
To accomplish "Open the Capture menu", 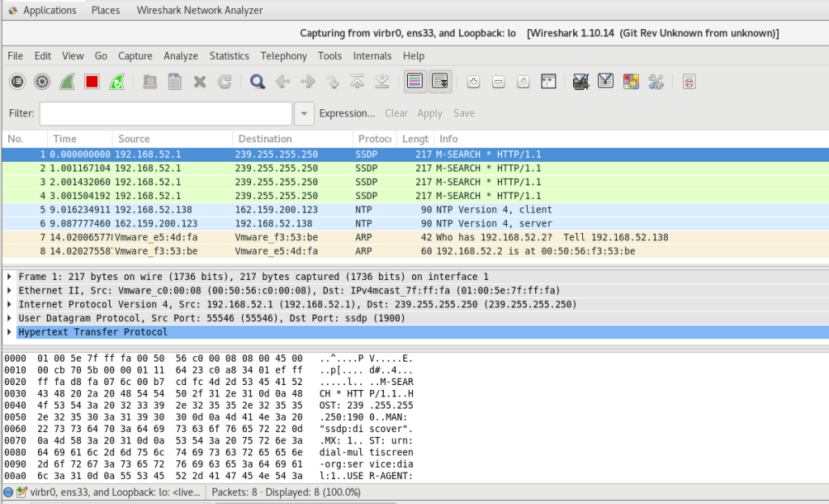I will [135, 56].
